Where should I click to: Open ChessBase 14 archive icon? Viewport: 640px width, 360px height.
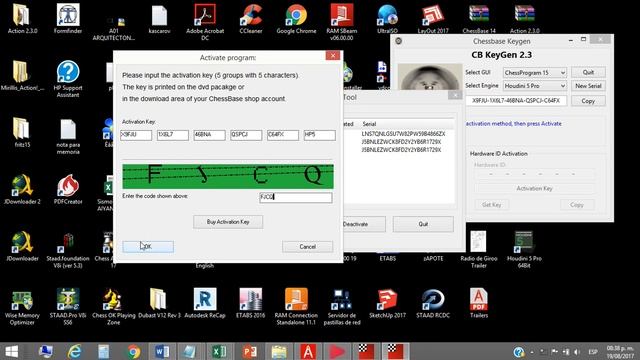tap(479, 19)
